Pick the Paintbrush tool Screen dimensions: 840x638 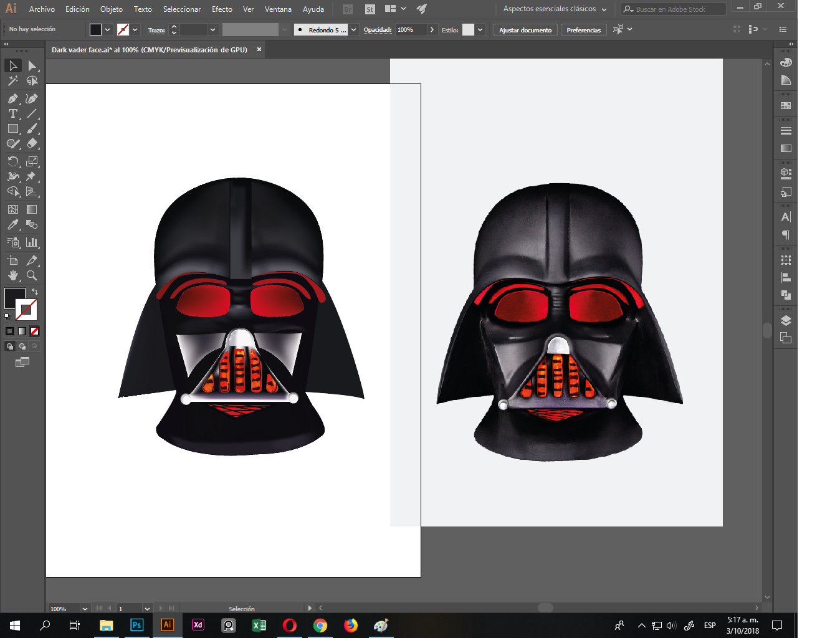32,128
